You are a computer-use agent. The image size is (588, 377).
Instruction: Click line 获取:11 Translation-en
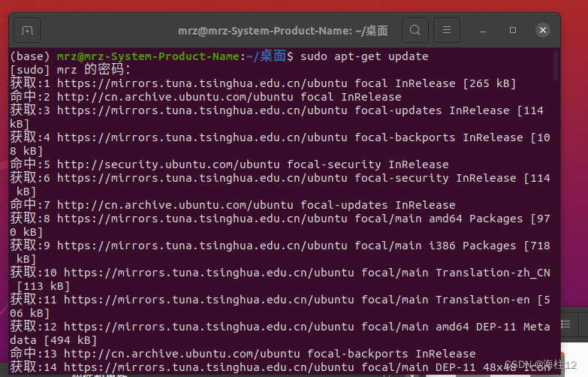click(280, 306)
